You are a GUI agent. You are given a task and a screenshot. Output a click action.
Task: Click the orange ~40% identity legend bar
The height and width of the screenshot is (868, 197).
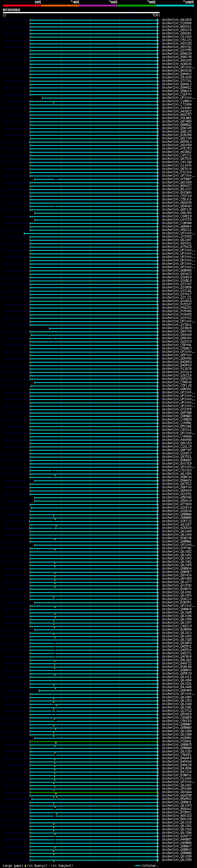tap(60, 6)
